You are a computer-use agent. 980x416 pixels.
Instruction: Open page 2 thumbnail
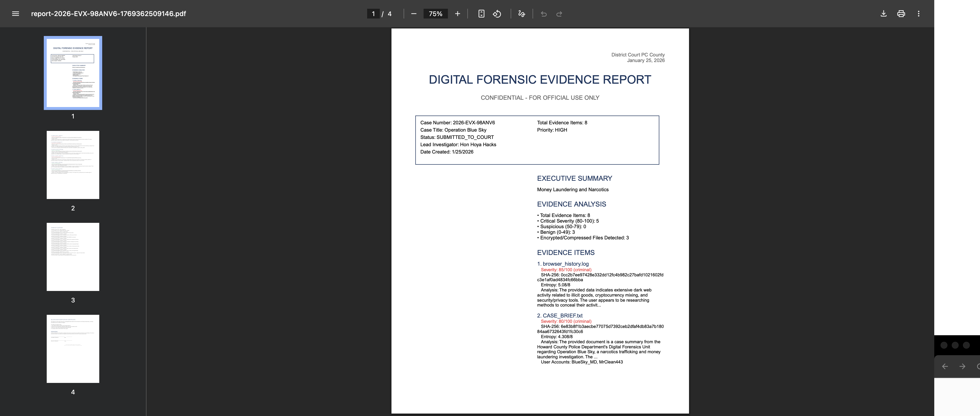(x=73, y=165)
